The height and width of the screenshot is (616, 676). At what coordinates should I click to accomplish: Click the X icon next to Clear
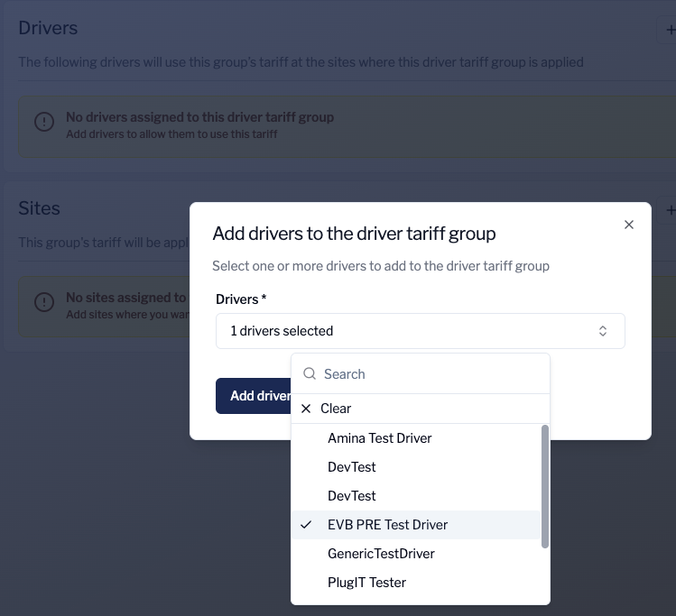click(x=306, y=409)
